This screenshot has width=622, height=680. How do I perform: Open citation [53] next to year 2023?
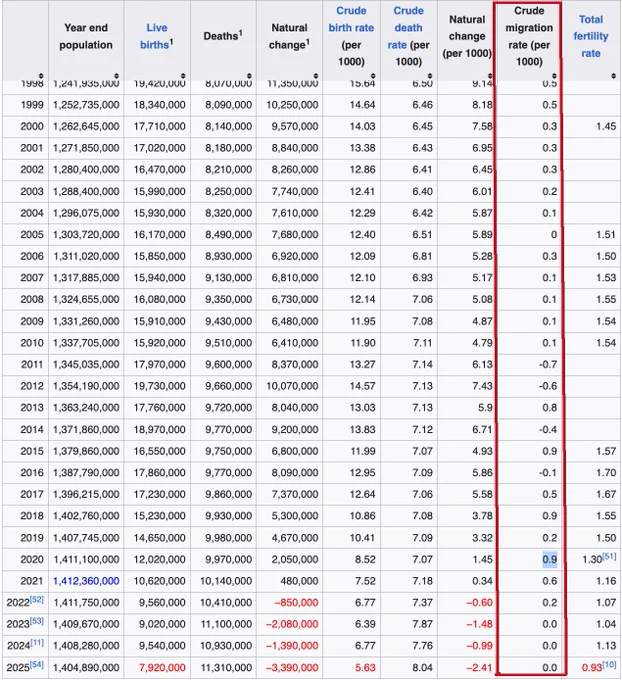37,621
